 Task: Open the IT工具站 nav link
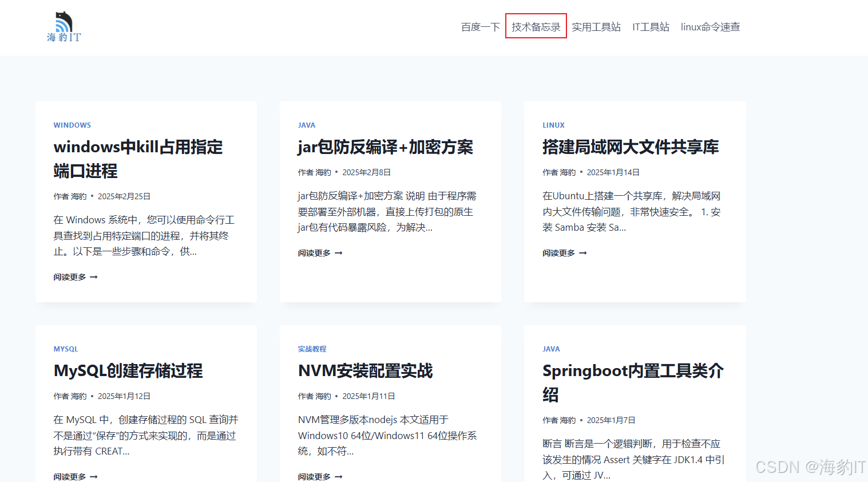coord(651,27)
